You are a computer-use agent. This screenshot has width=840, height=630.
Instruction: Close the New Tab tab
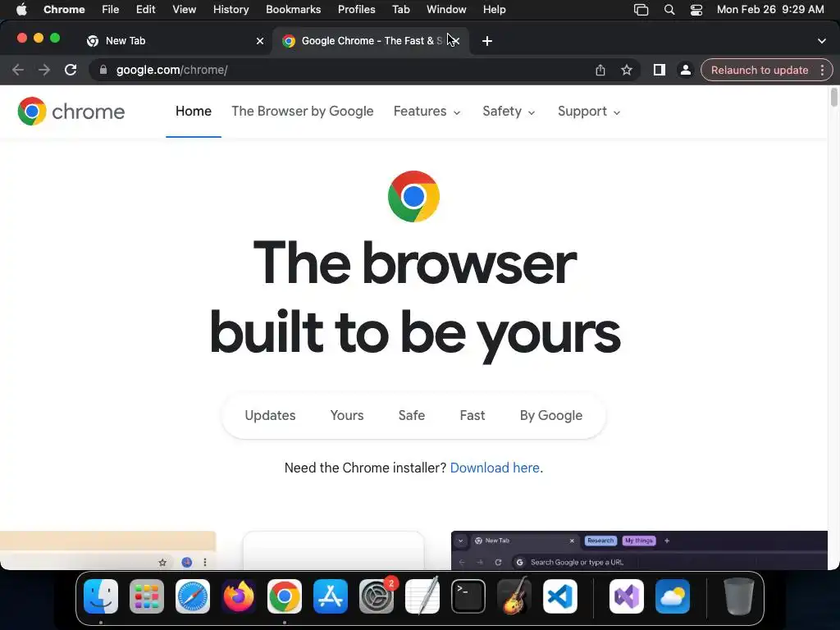coord(260,41)
